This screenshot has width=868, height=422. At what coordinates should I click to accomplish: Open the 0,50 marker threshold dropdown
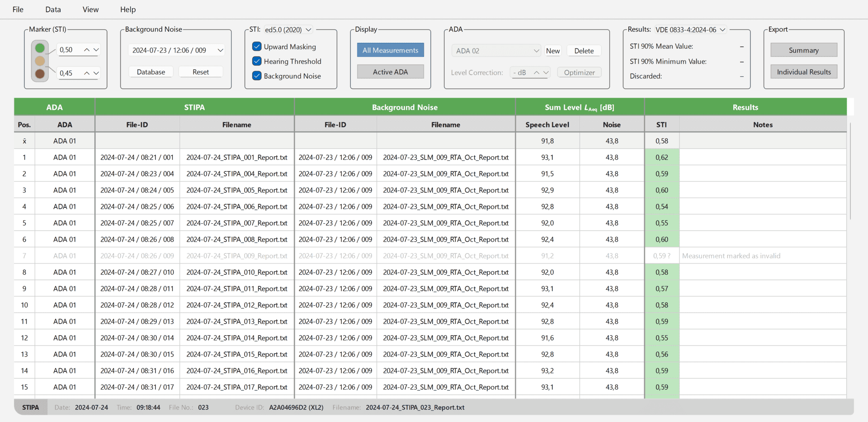tap(96, 50)
